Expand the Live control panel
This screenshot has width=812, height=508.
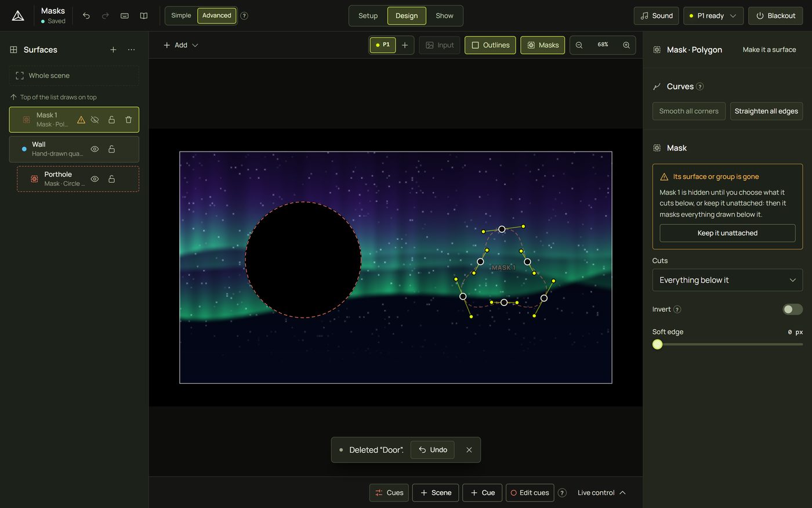click(x=601, y=493)
